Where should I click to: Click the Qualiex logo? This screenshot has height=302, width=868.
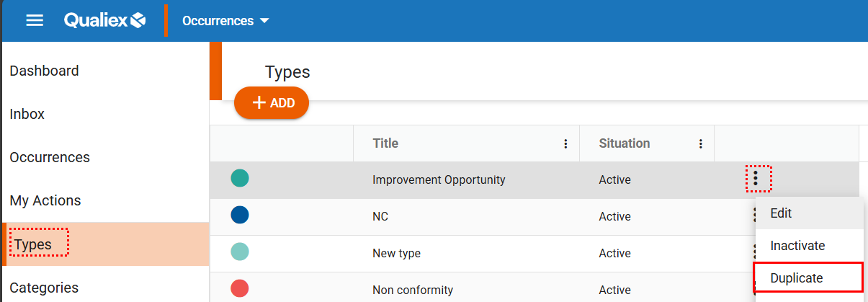[x=105, y=20]
